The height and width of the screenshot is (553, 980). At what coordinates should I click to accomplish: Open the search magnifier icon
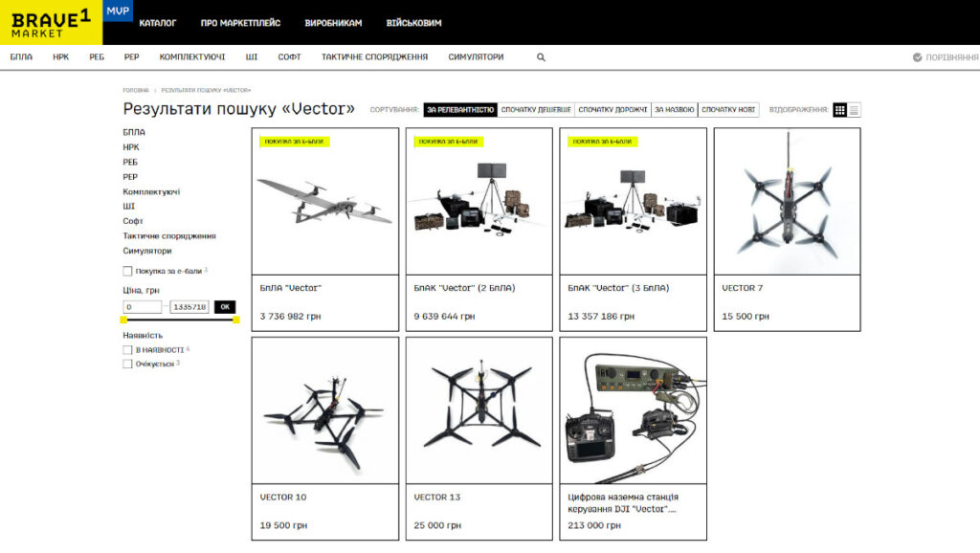click(541, 57)
